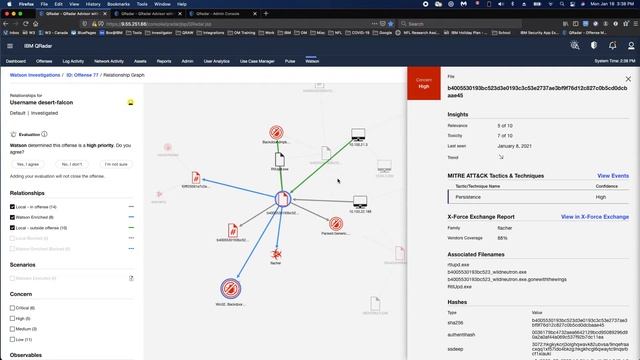Image resolution: width=640 pixels, height=360 pixels.
Task: Click the volume icon in menu bar
Action: (501, 4)
